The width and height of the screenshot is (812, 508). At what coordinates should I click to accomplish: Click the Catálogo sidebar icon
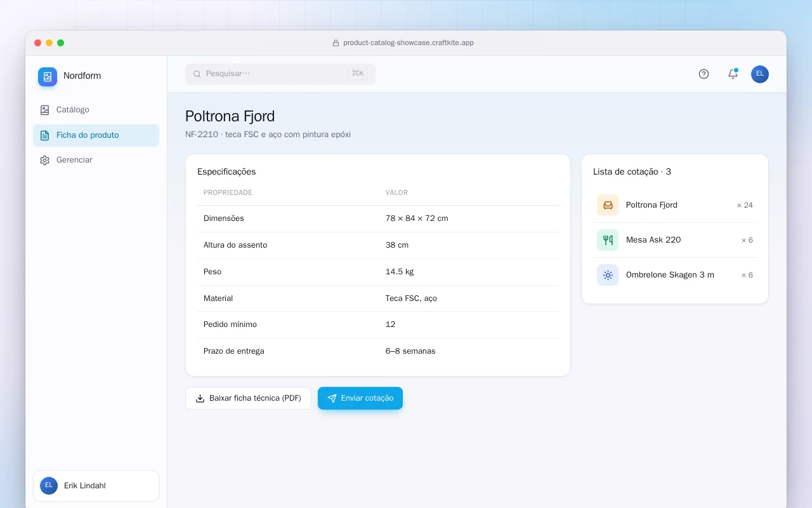pos(44,110)
